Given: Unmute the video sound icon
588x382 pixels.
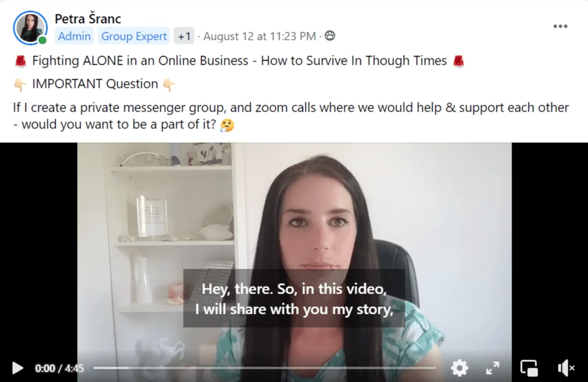Looking at the screenshot, I should click(x=565, y=368).
